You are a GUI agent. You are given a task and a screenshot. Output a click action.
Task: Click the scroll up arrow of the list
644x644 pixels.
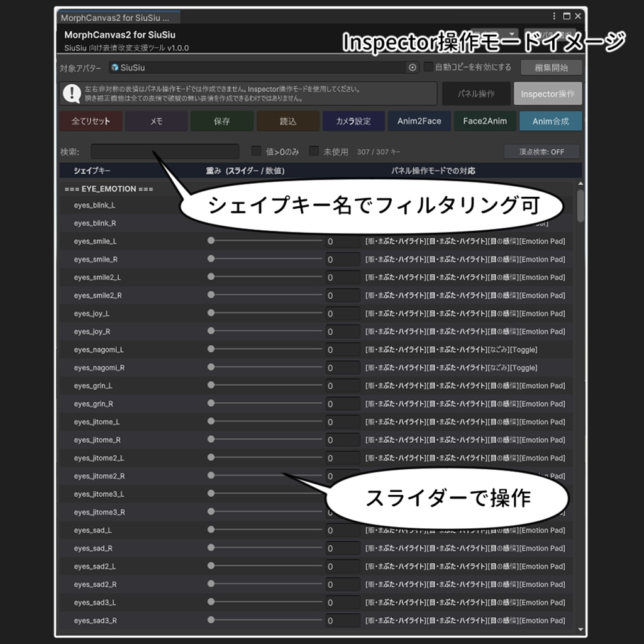[x=580, y=184]
